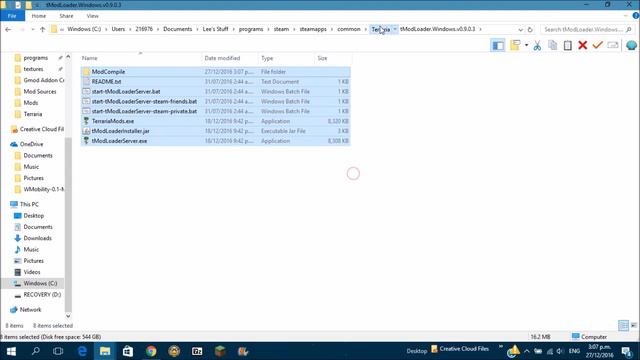The height and width of the screenshot is (360, 640).
Task: Click the Cut scissors icon in toolbar
Action: click(537, 45)
